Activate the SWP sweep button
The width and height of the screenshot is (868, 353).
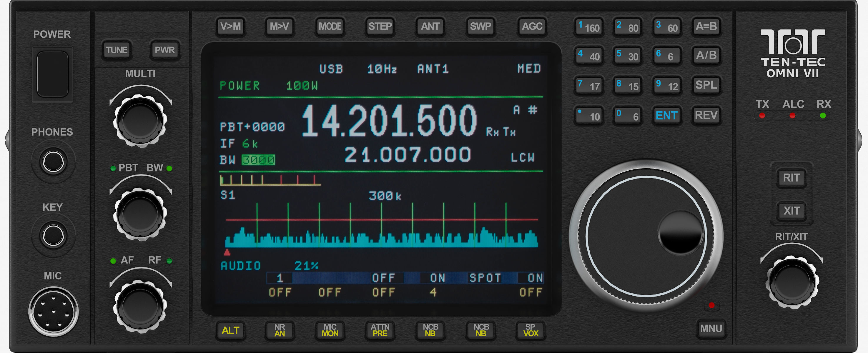point(480,26)
